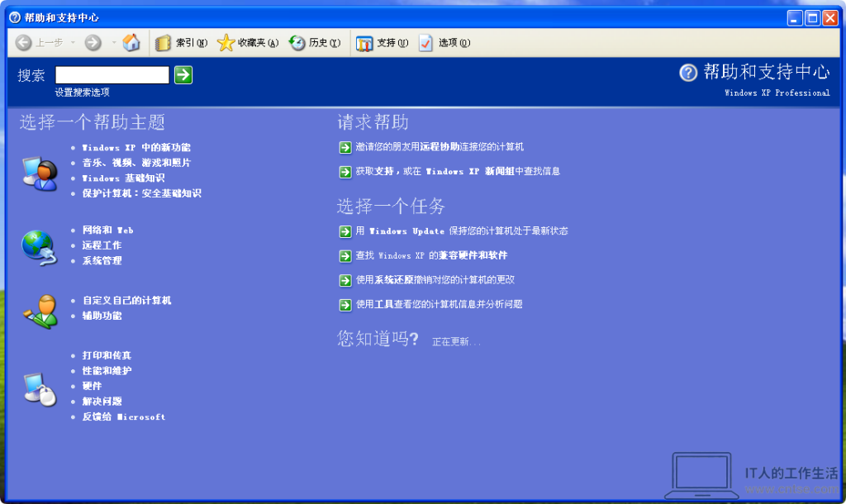The height and width of the screenshot is (504, 846).
Task: Open '网络和 Web' topic
Action: [x=108, y=230]
